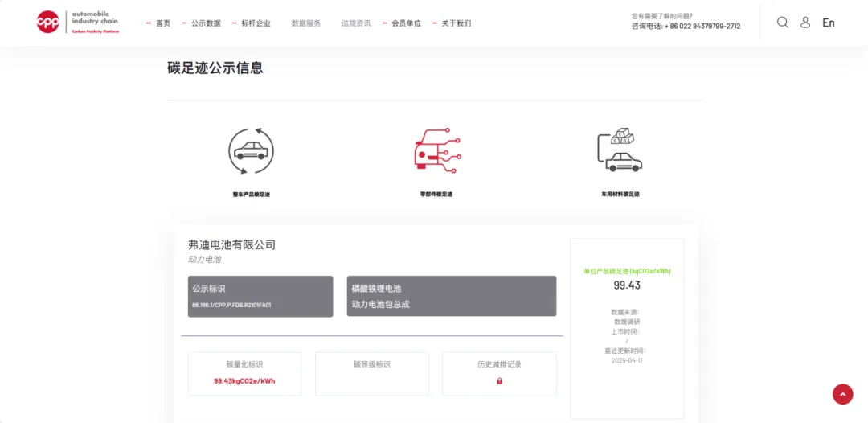Screen dimensions: 868x423
Task: Open the 碳量化标识 card
Action: (244, 374)
